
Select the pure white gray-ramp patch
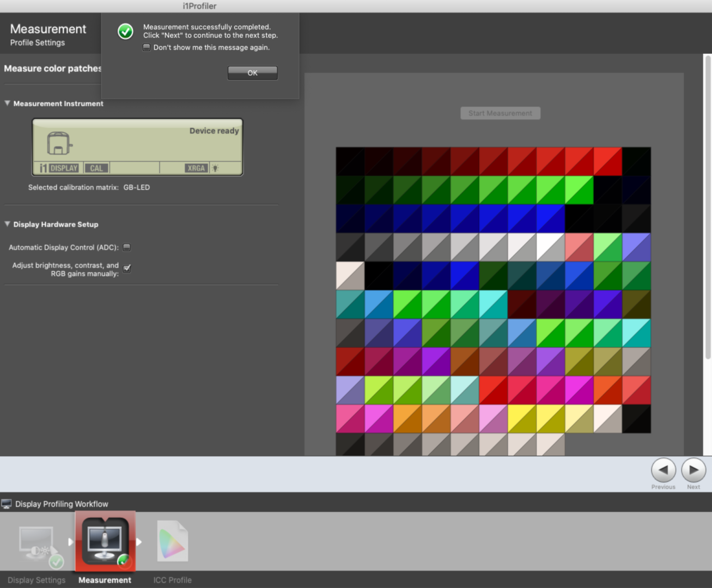point(550,247)
